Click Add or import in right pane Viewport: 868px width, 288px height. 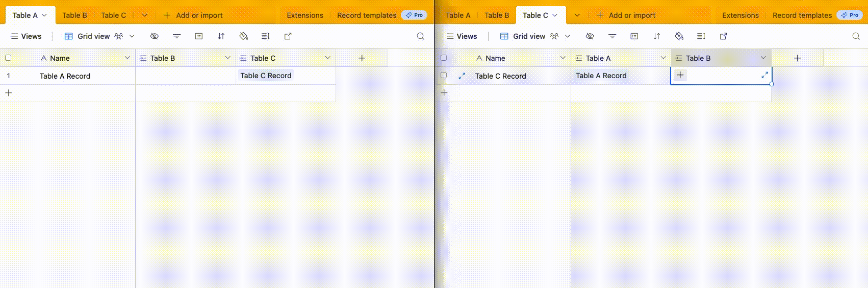pos(626,15)
